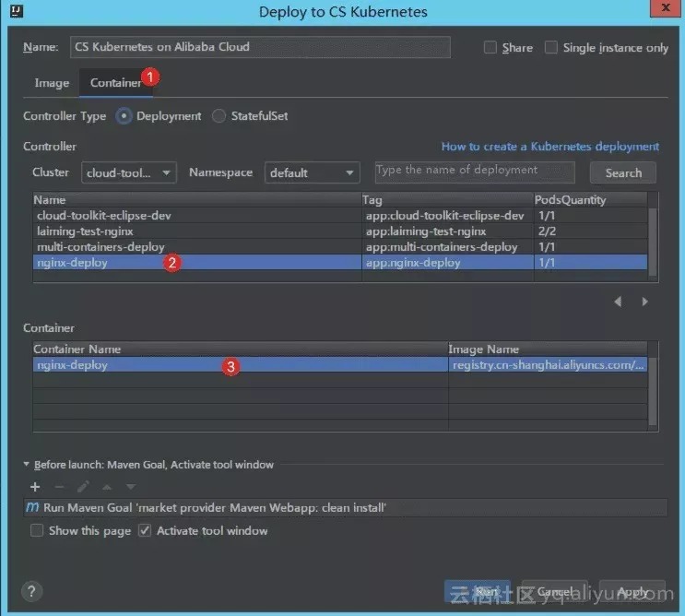Click the Search button for deployments

[622, 172]
